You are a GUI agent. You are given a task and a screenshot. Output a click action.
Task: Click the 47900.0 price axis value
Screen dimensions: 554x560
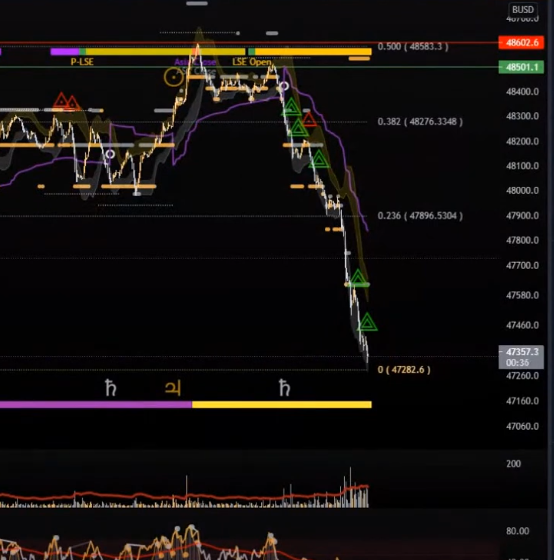point(522,216)
